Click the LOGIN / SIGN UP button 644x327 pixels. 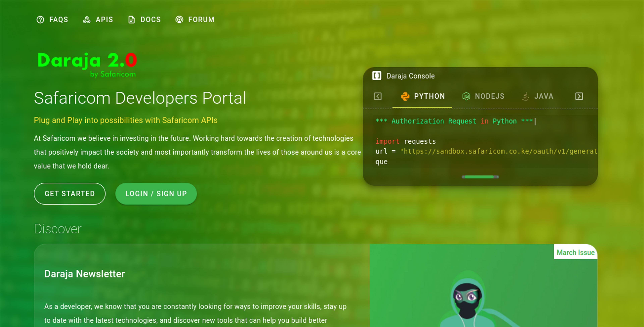(156, 194)
